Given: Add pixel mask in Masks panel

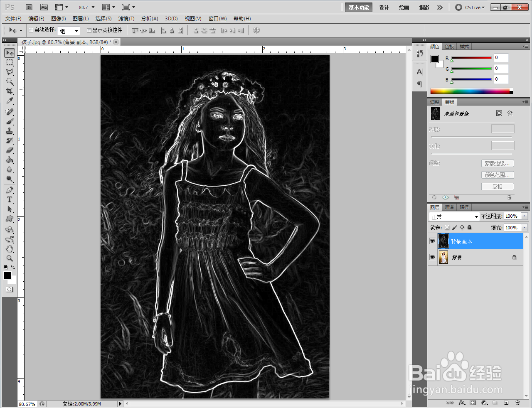Looking at the screenshot, I should point(499,113).
